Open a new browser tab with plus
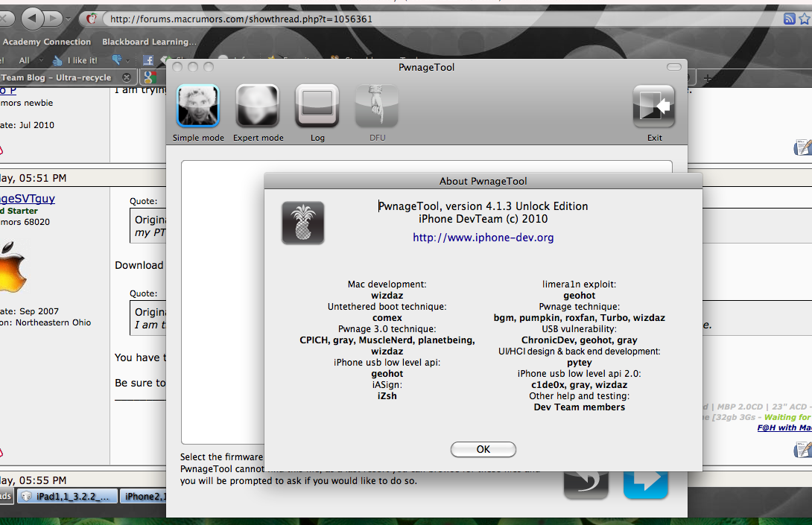This screenshot has width=812, height=525. coord(708,78)
